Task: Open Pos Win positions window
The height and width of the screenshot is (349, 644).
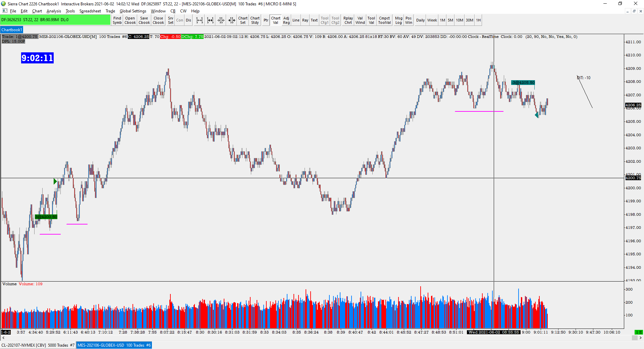Action: [409, 20]
